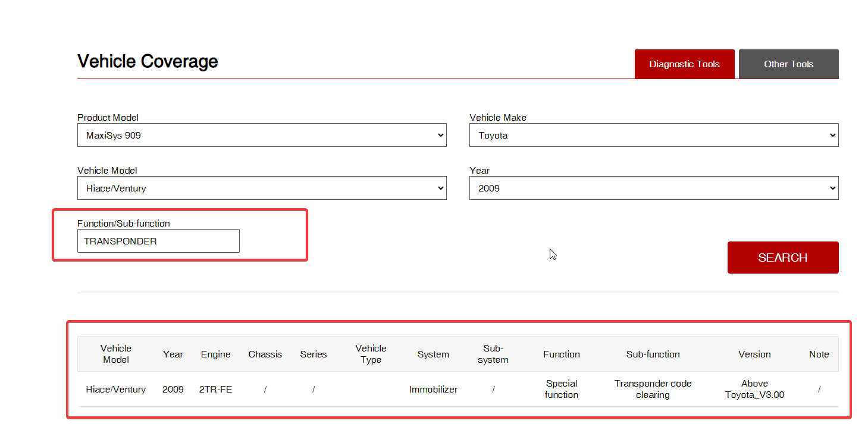Click the Vehicle Model column header
868x430 pixels.
click(x=116, y=354)
